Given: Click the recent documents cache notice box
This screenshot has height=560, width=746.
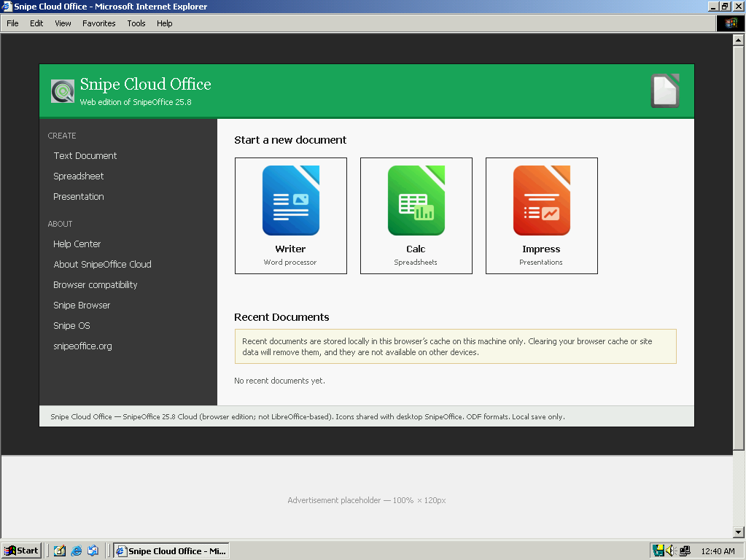Looking at the screenshot, I should tap(455, 346).
